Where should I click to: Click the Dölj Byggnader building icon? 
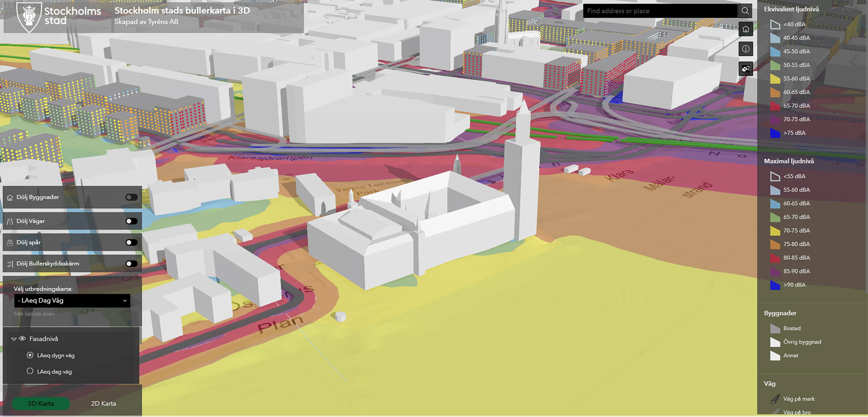[10, 197]
